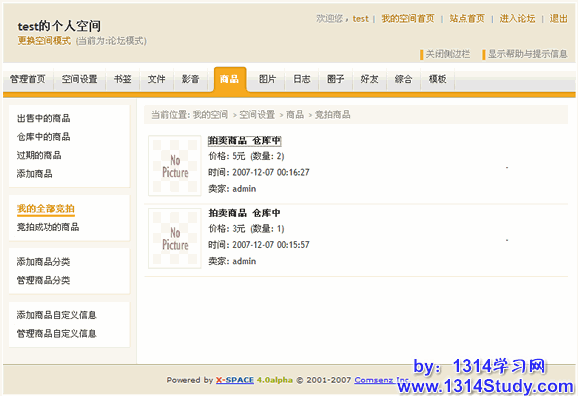Go to the 好友 tab
The height and width of the screenshot is (396, 578).
370,79
